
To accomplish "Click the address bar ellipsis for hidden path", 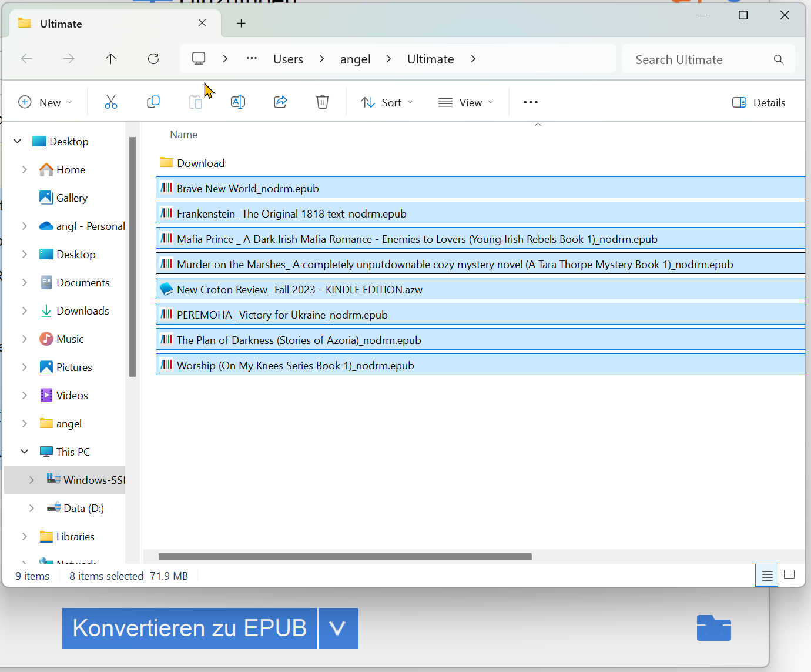I will (x=252, y=59).
